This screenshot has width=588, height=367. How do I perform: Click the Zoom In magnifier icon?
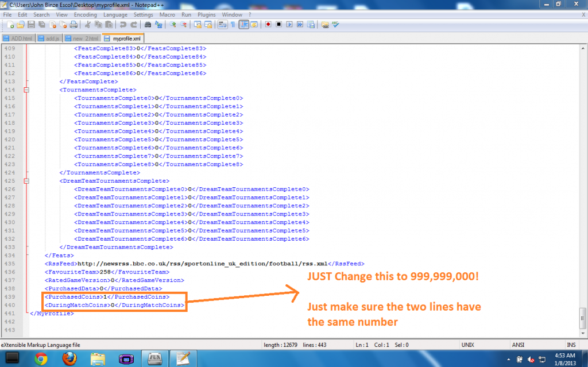172,25
